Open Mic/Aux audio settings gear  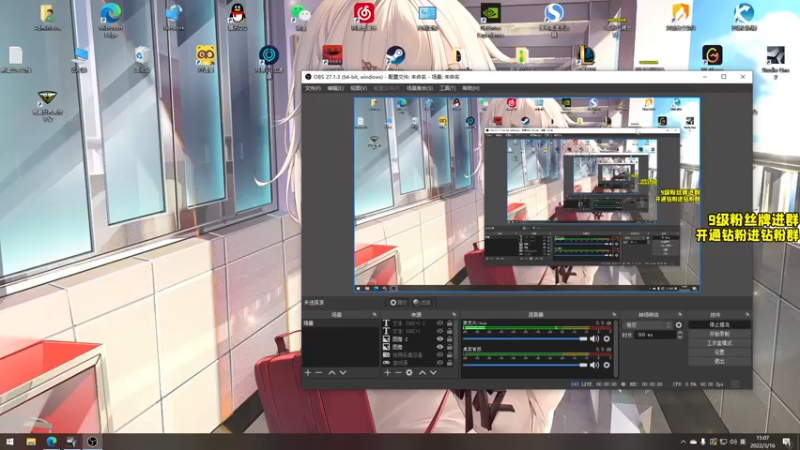click(x=607, y=339)
